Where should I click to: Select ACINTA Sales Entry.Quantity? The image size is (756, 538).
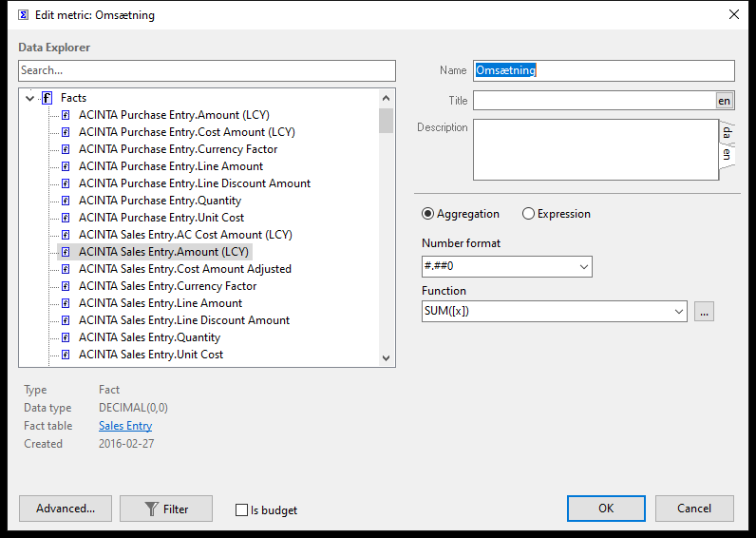(149, 337)
